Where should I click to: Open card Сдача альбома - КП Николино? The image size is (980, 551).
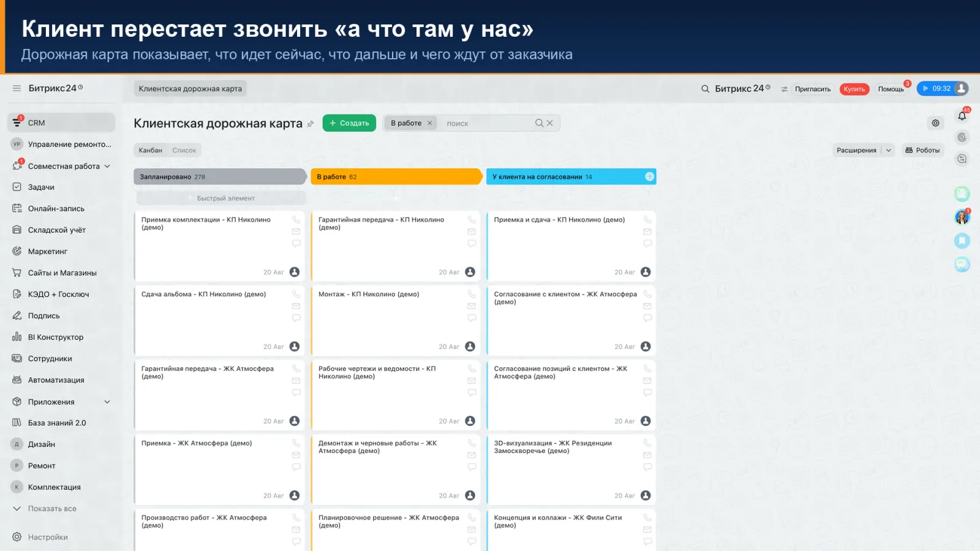coord(220,321)
